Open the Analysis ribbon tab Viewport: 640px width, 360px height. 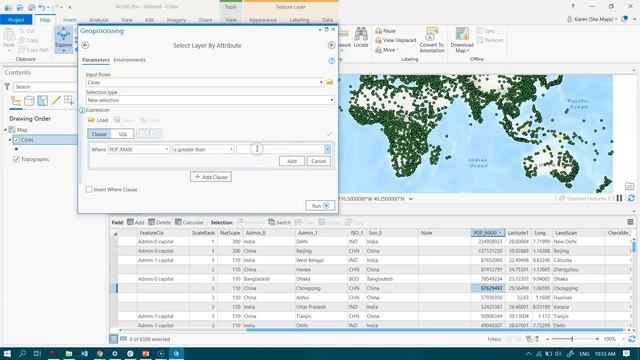[98, 20]
